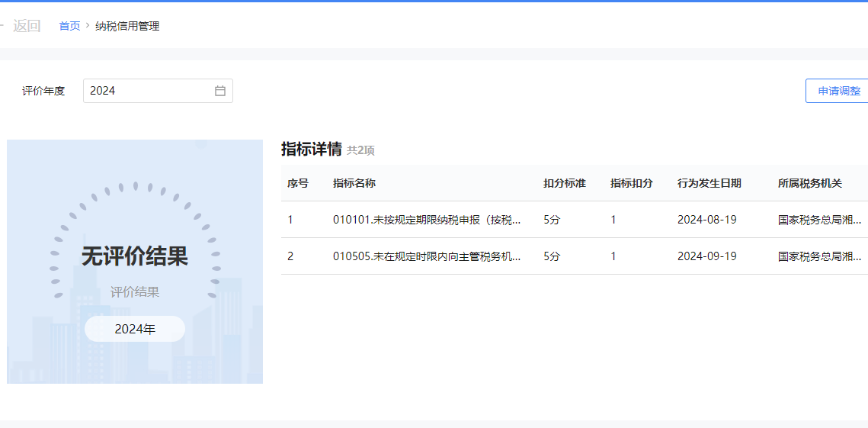Click the 指标扣分 column header
Image resolution: width=868 pixels, height=428 pixels.
(631, 183)
